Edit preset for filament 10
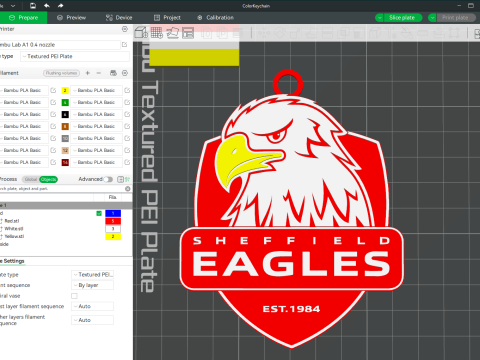This screenshot has width=480, height=360. [127, 138]
